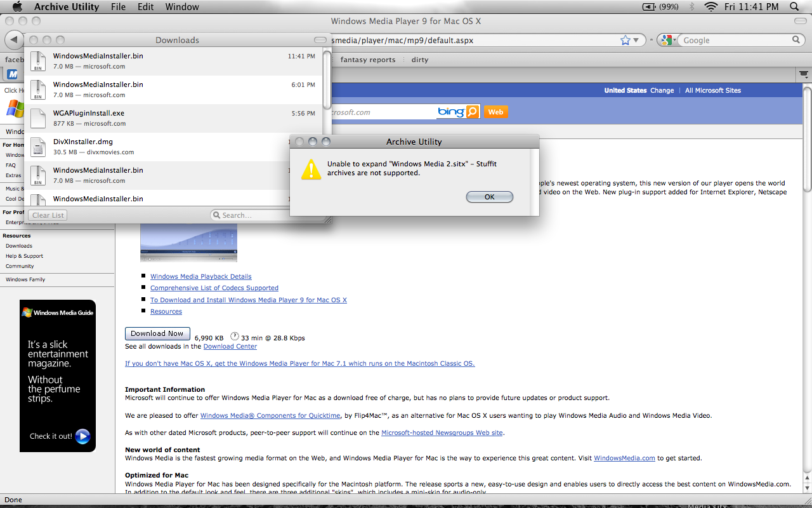The image size is (812, 508).
Task: Open Comprehensive List of Codecs Supported
Action: point(214,288)
